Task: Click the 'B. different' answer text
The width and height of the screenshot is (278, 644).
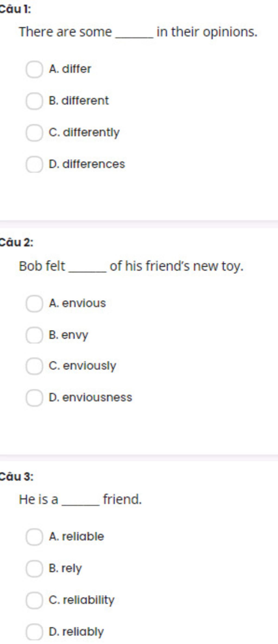Action: click(79, 100)
